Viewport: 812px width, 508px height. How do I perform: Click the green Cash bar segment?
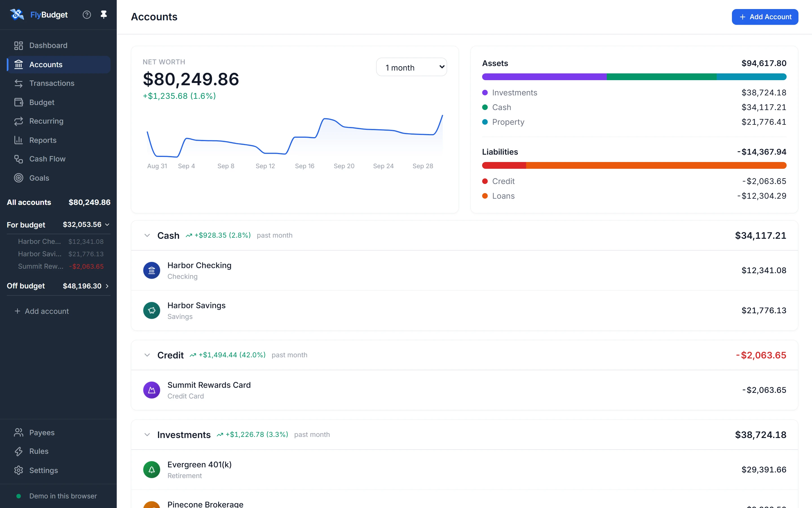(x=661, y=76)
